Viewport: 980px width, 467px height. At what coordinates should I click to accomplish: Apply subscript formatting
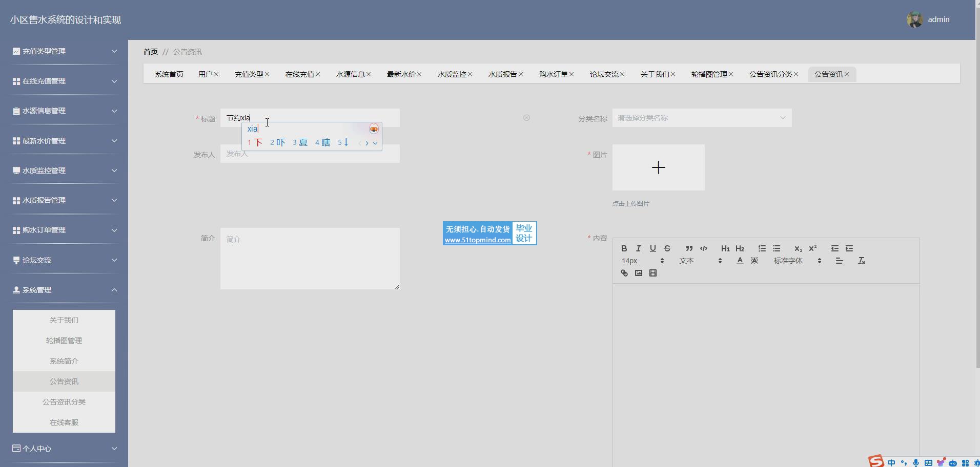(798, 248)
